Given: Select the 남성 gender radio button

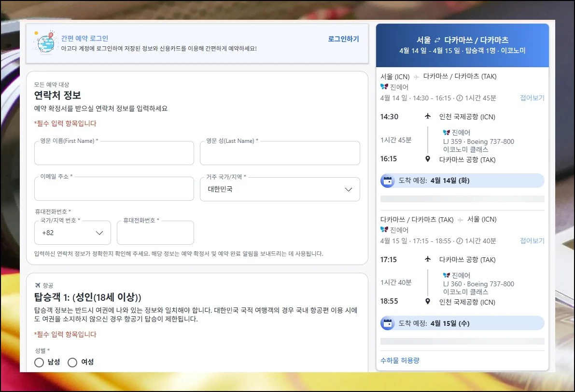Looking at the screenshot, I should 39,362.
